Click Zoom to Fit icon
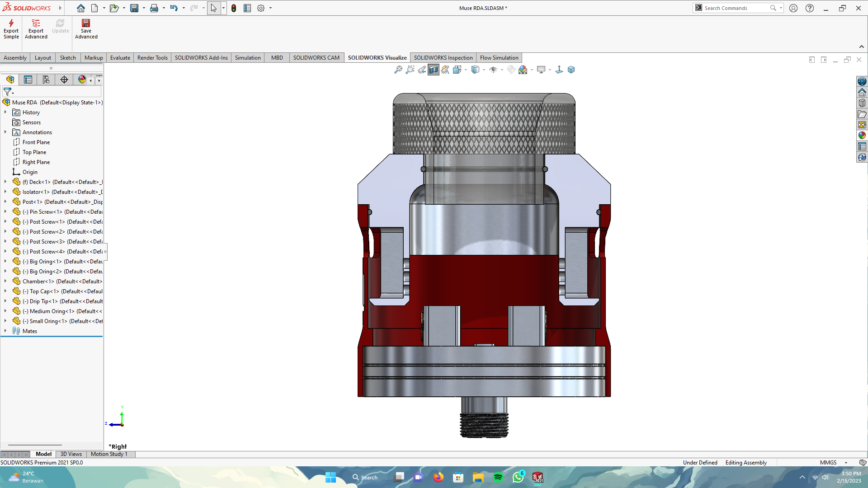This screenshot has width=868, height=488. (398, 70)
